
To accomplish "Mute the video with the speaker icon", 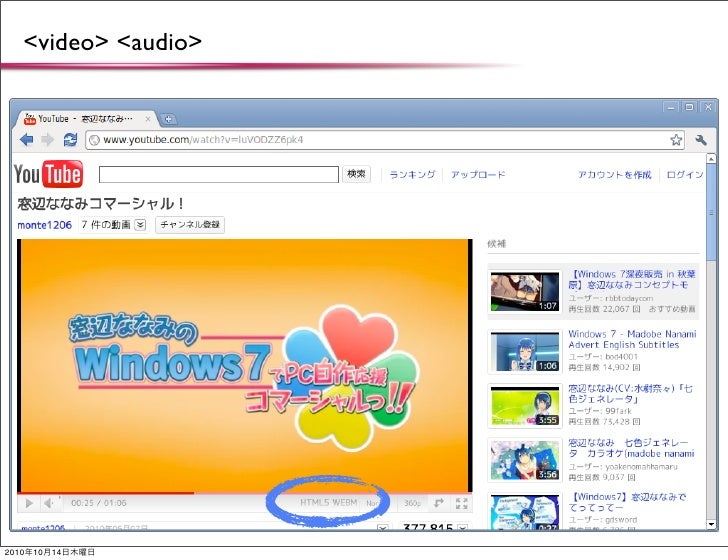I will 48,503.
